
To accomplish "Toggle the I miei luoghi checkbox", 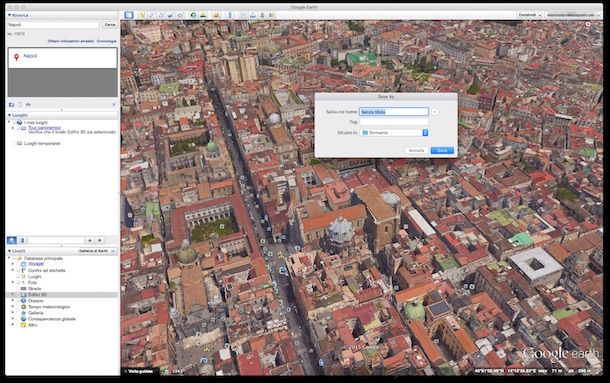I will 15,123.
